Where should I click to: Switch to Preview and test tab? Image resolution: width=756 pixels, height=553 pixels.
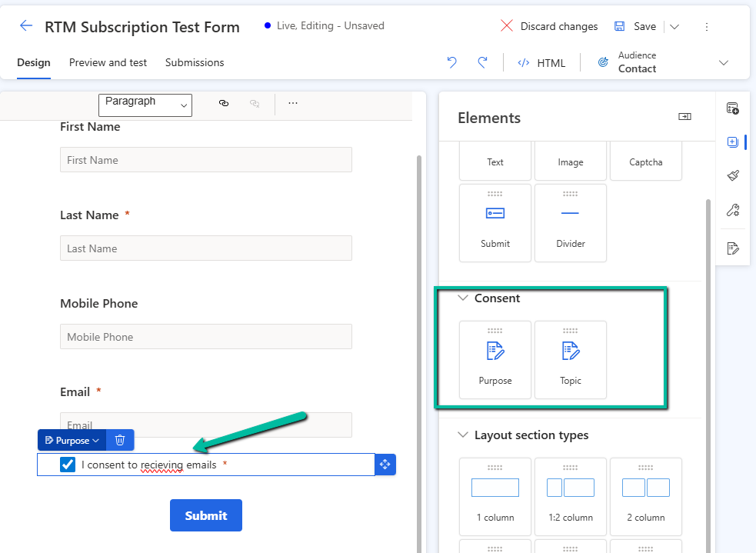tap(108, 62)
